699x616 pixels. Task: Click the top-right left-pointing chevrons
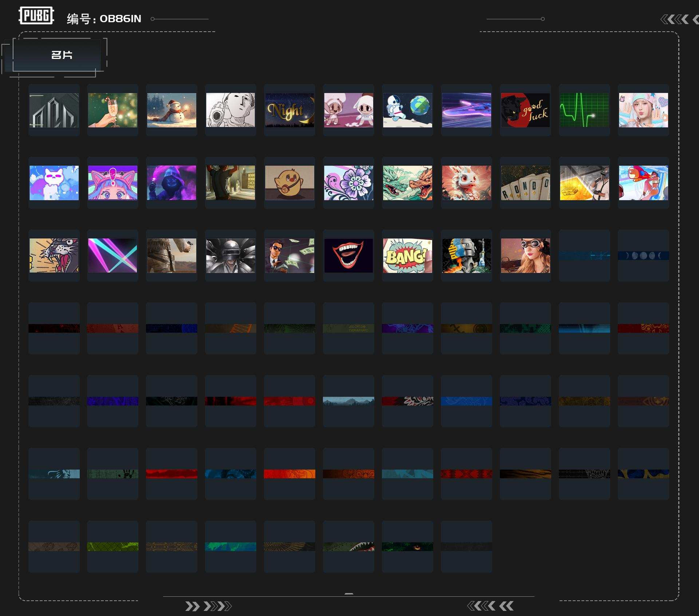coord(675,19)
